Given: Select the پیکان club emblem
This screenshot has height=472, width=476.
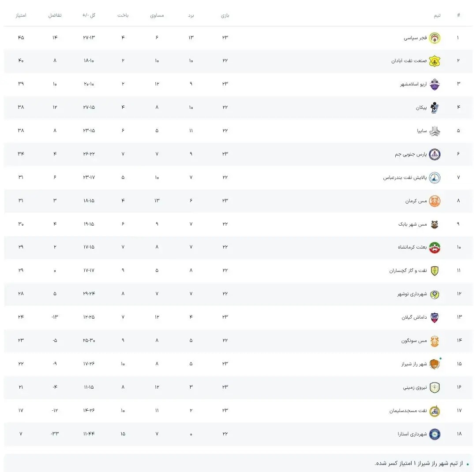Looking at the screenshot, I should click(x=435, y=108).
